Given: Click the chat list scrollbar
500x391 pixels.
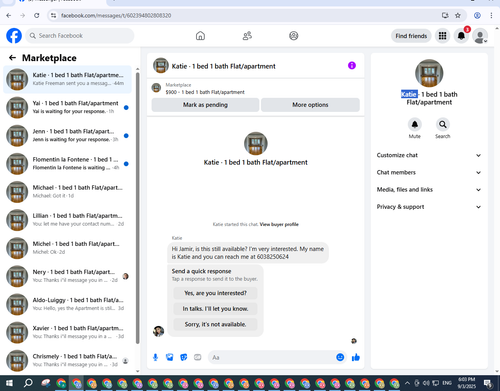Looking at the screenshot, I should click(x=137, y=207).
